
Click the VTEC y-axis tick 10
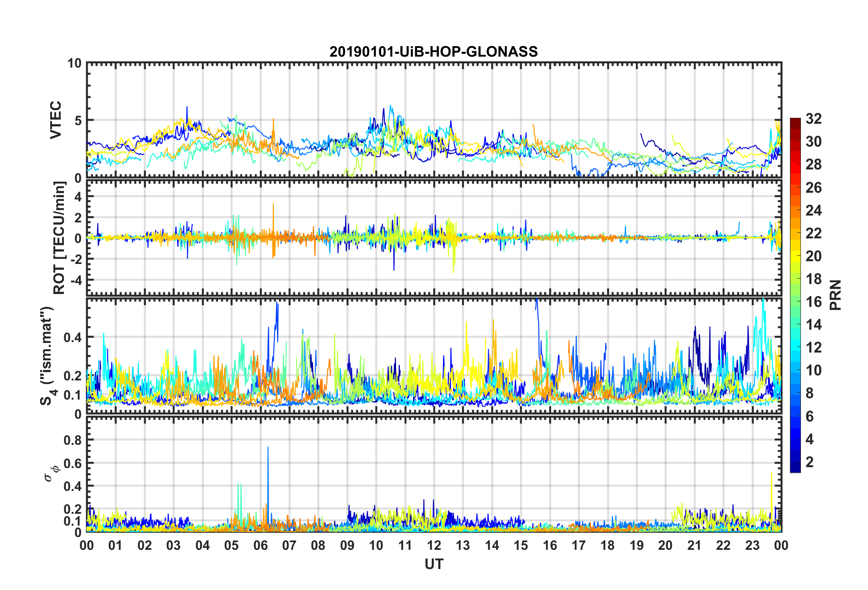pos(74,63)
